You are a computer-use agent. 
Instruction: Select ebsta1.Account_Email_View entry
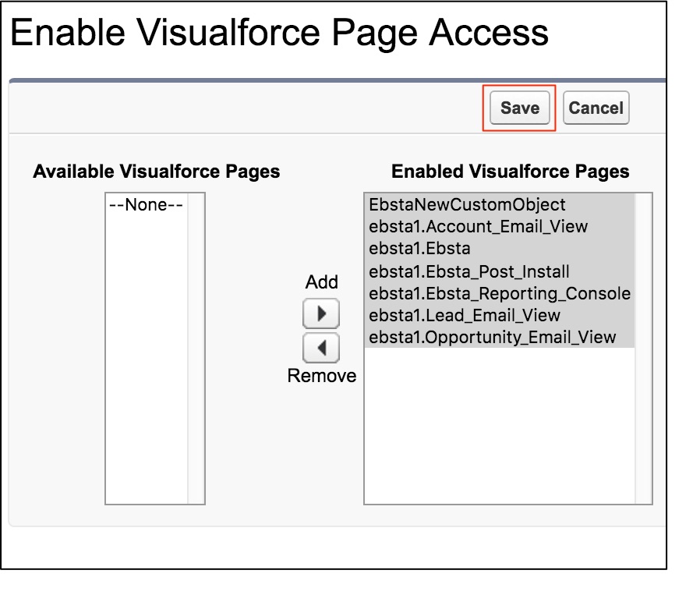478,227
